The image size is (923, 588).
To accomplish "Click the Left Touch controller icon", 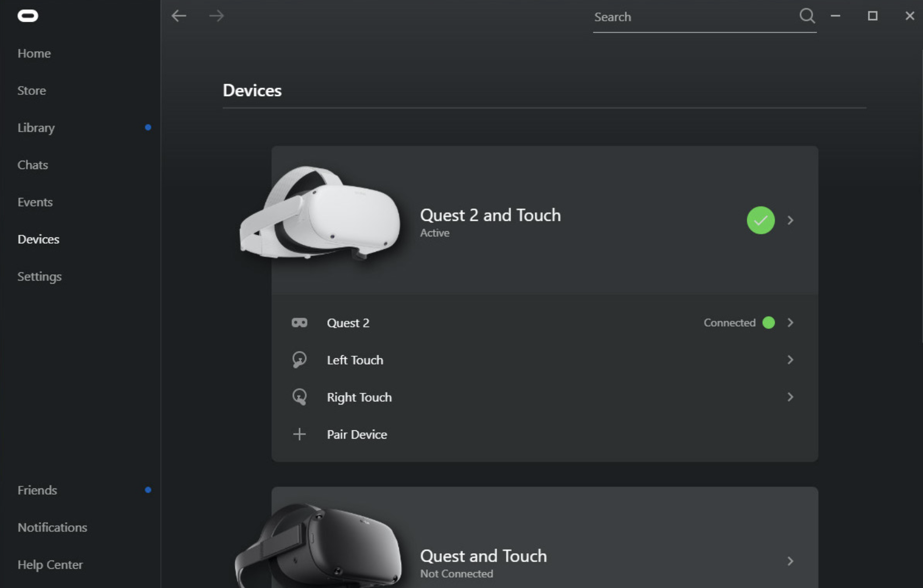I will [x=299, y=360].
